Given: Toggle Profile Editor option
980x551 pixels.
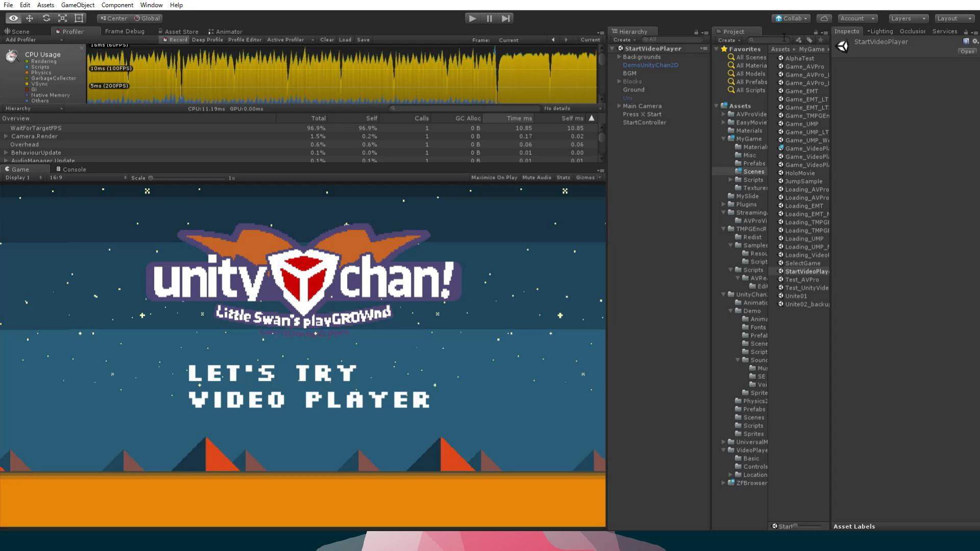Looking at the screenshot, I should (244, 40).
